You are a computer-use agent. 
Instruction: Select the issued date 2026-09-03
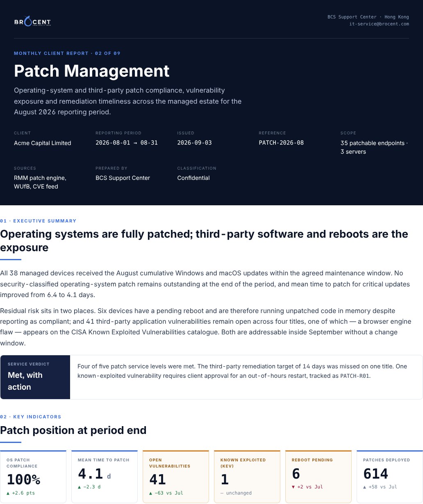194,143
